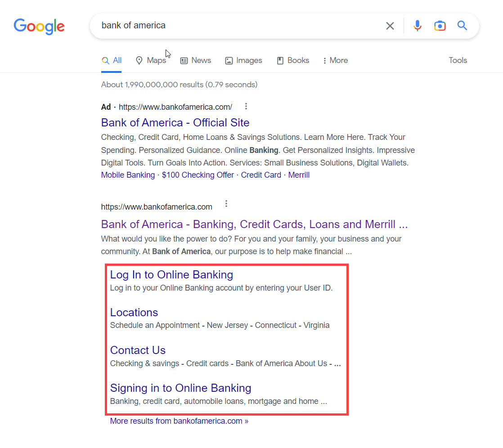Image resolution: width=503 pixels, height=448 pixels.
Task: Switch to the Maps tab
Action: [151, 60]
